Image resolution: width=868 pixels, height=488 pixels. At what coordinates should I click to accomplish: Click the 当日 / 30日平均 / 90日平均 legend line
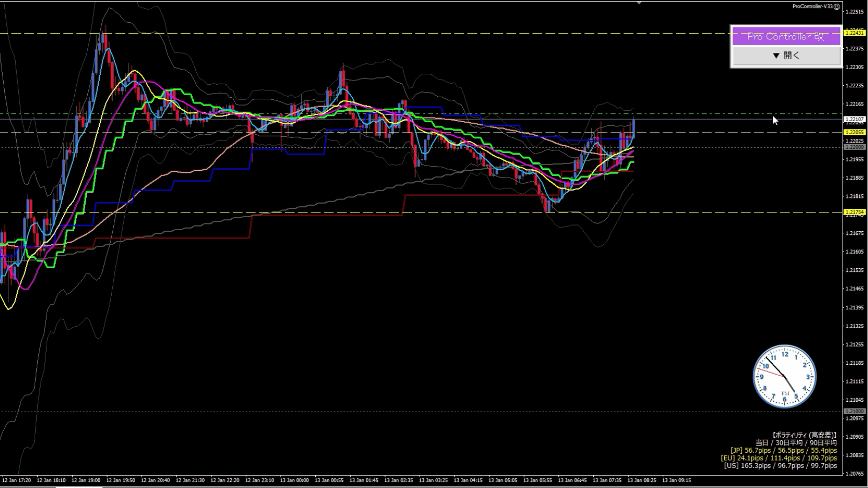coord(796,443)
